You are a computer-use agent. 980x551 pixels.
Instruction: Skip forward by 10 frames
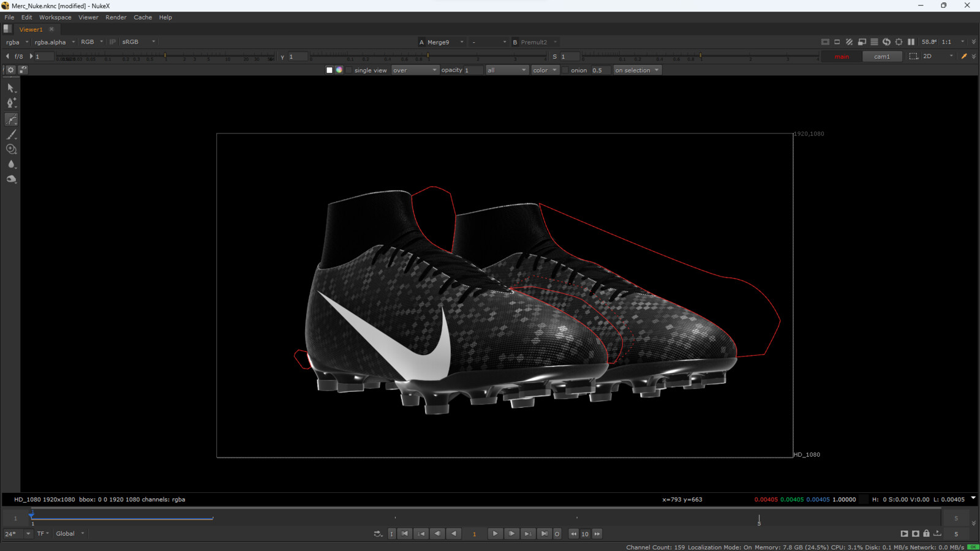[597, 534]
